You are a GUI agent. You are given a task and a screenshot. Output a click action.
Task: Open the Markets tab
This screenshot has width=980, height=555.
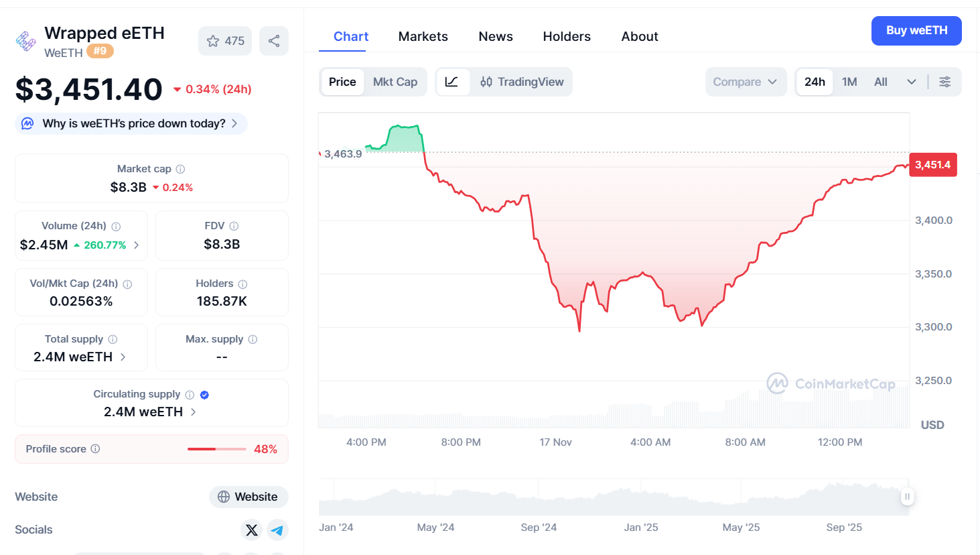423,36
